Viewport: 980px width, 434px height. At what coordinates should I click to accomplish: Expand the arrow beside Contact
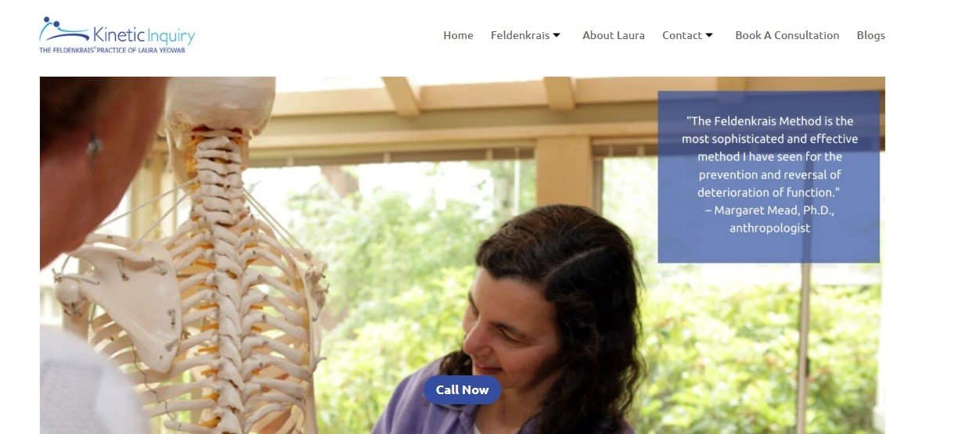coord(709,35)
